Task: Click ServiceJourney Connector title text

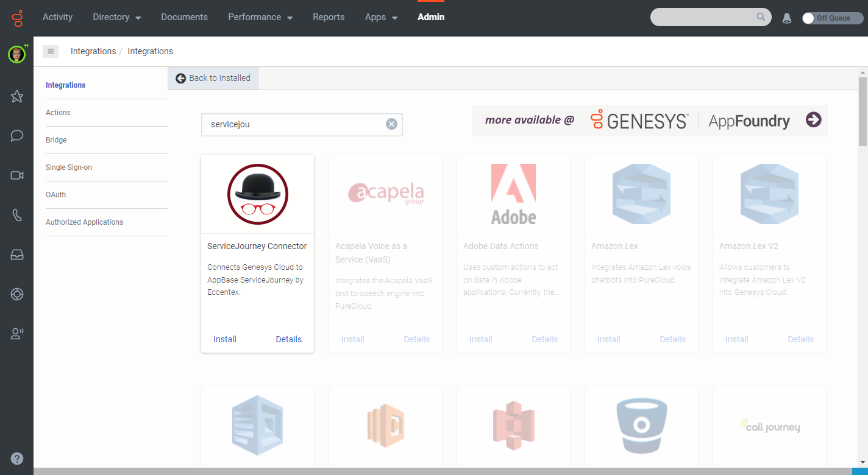Action: click(x=257, y=246)
